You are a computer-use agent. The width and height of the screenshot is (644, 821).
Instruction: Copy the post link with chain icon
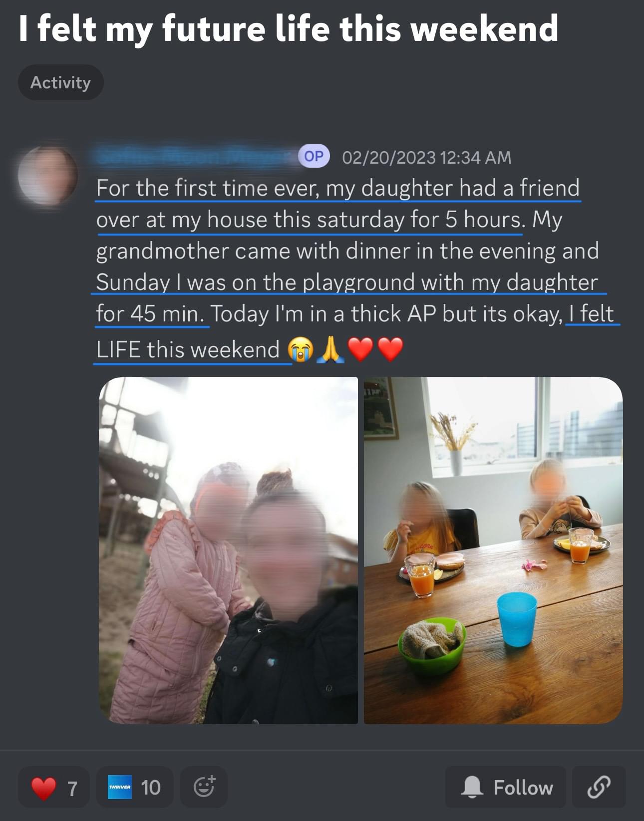599,788
